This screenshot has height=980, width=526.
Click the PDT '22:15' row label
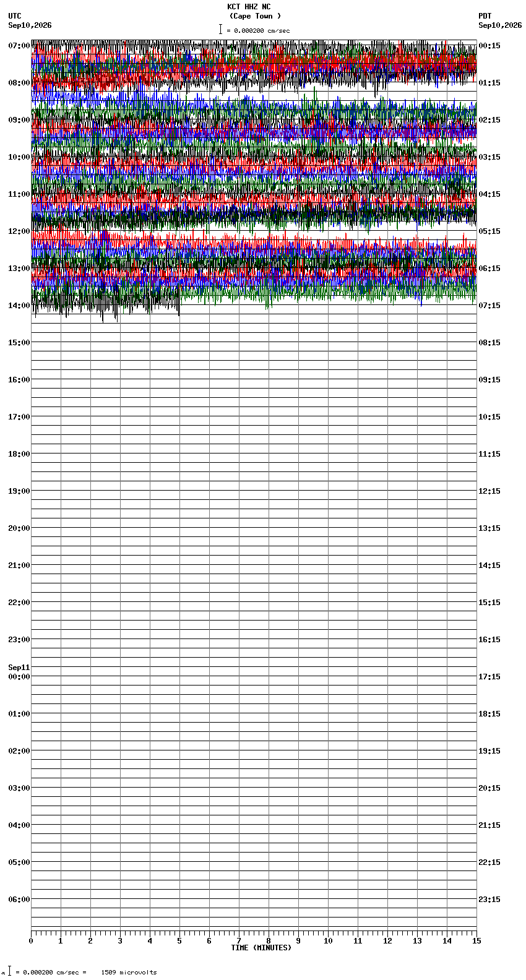pos(489,862)
